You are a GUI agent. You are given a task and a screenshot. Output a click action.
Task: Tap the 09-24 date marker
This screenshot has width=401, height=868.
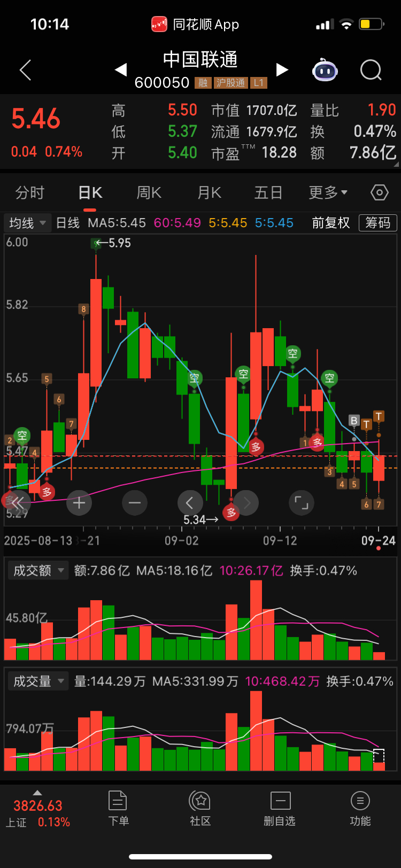point(379,540)
